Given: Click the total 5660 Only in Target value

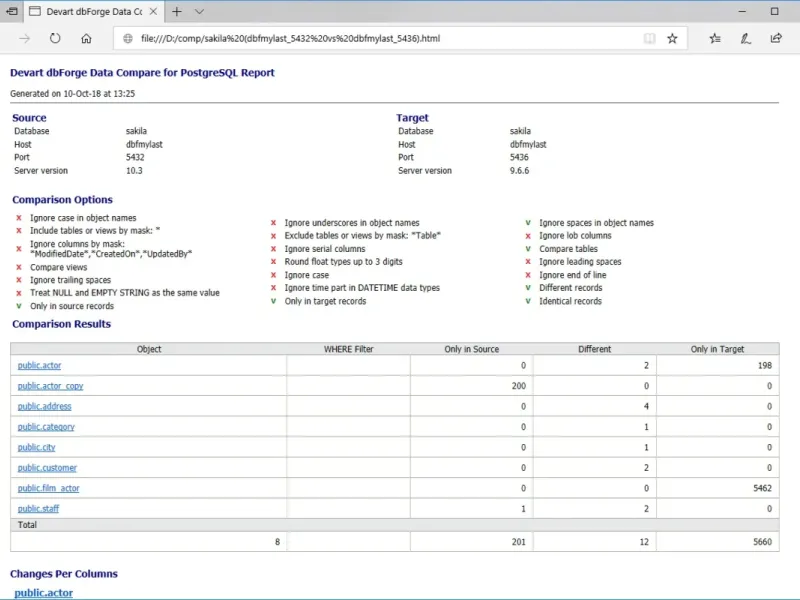Looking at the screenshot, I should pos(762,542).
